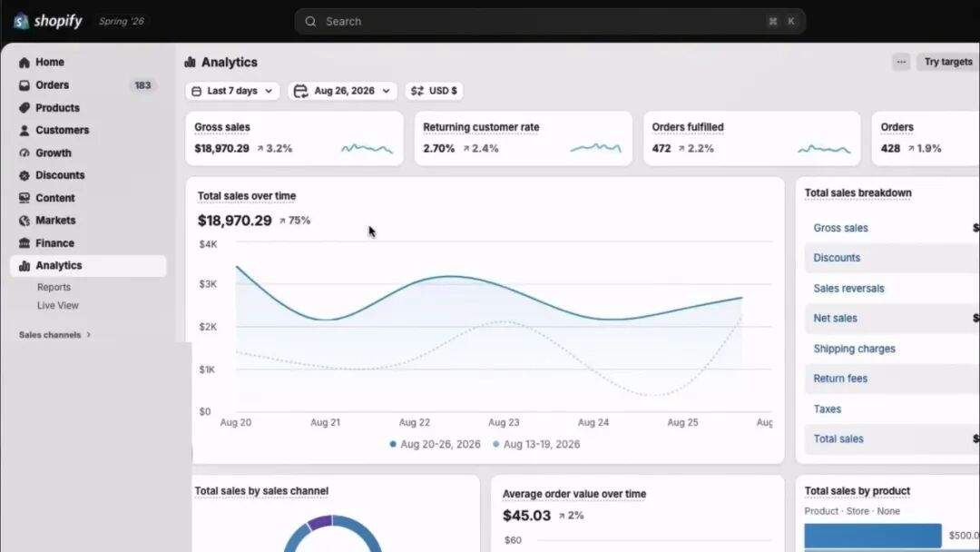Toggle the Aug 20-26, 2026 legend series

[435, 445]
